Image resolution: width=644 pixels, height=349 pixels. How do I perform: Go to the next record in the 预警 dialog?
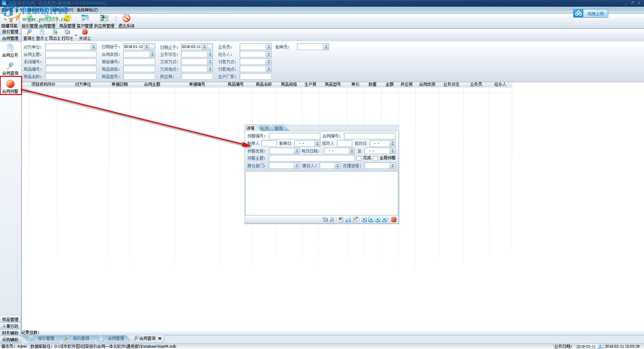point(378,219)
